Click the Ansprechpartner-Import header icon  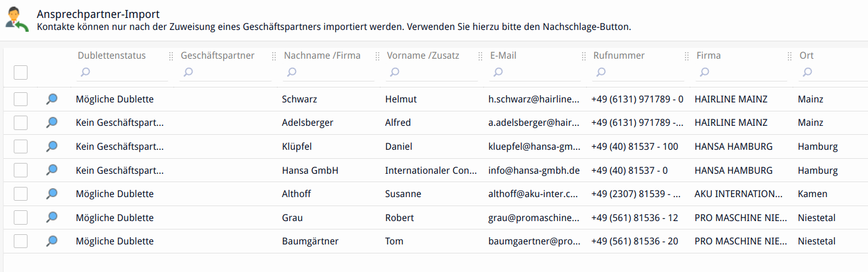(17, 19)
